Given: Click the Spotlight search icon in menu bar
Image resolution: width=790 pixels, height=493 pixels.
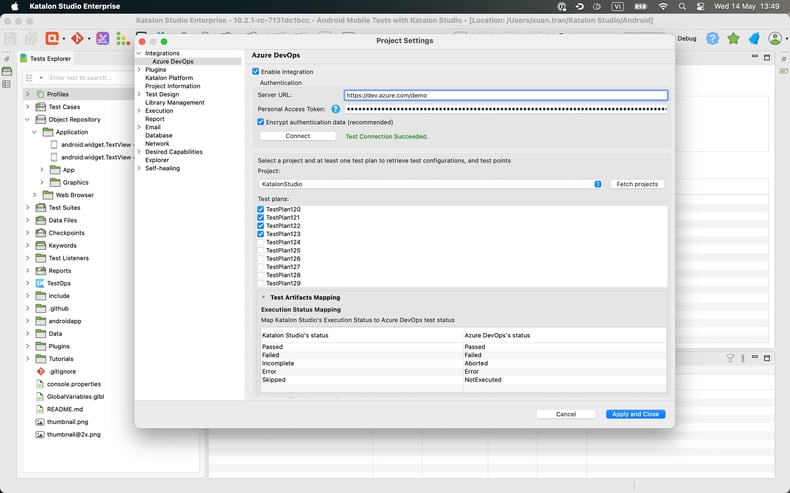Looking at the screenshot, I should coord(682,7).
